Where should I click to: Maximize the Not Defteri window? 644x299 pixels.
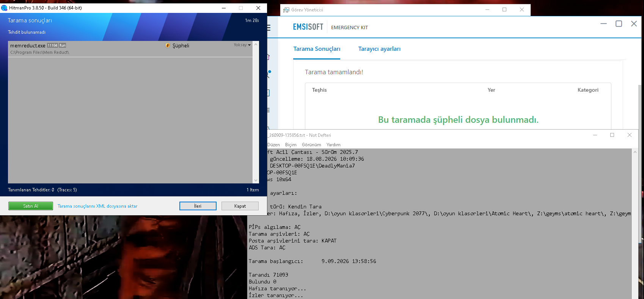click(x=612, y=135)
